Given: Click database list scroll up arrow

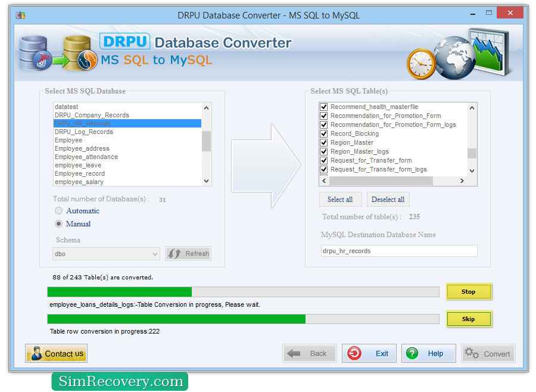Looking at the screenshot, I should click(x=206, y=108).
